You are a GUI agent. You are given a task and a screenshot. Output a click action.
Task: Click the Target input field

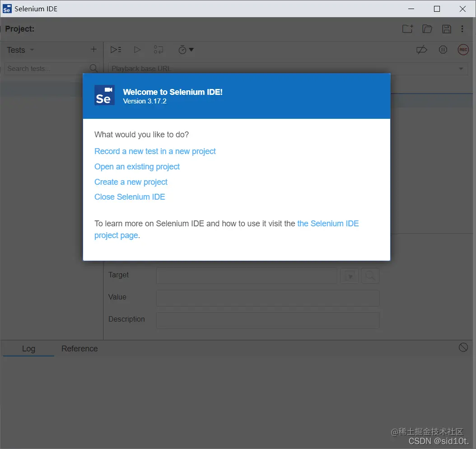point(247,276)
